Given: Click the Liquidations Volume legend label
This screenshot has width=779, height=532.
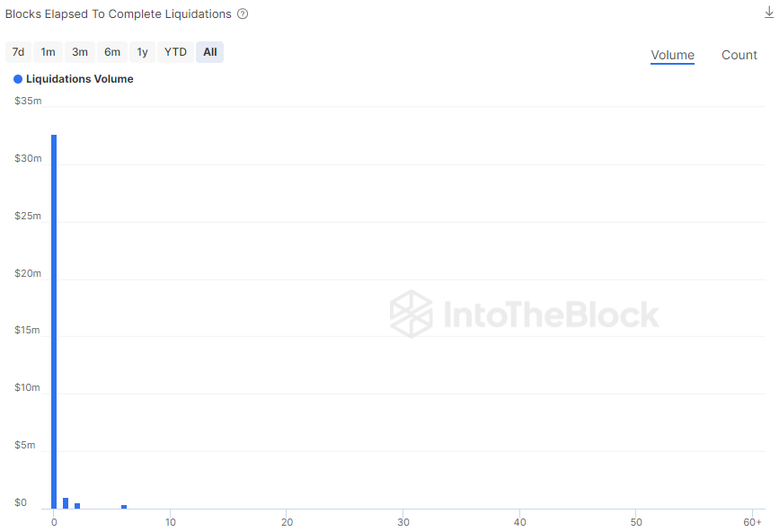Looking at the screenshot, I should point(79,79).
